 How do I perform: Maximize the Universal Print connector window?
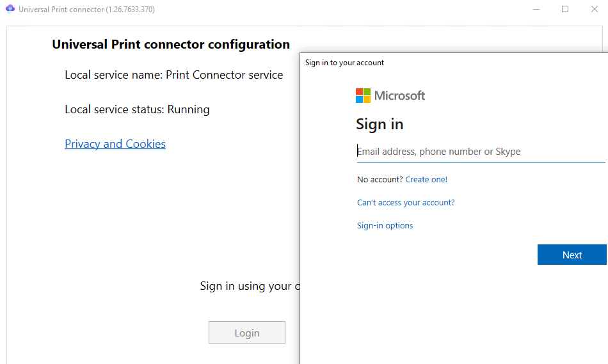tap(565, 10)
